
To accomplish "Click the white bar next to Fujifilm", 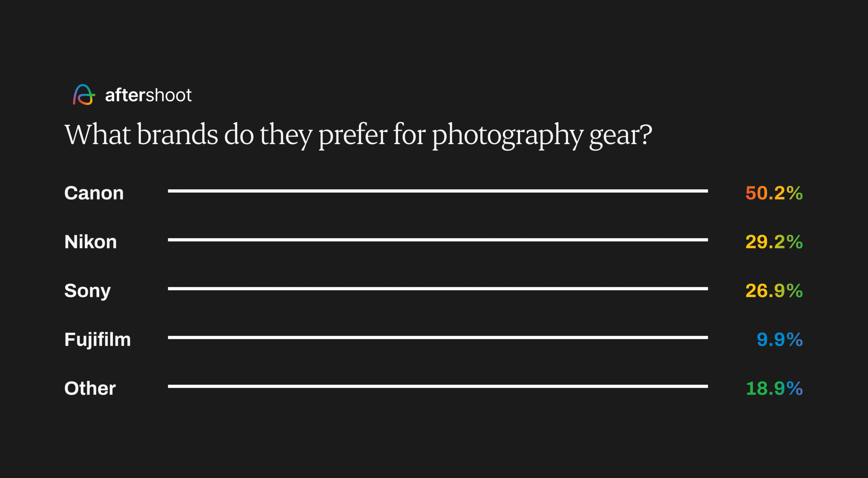I will [438, 338].
